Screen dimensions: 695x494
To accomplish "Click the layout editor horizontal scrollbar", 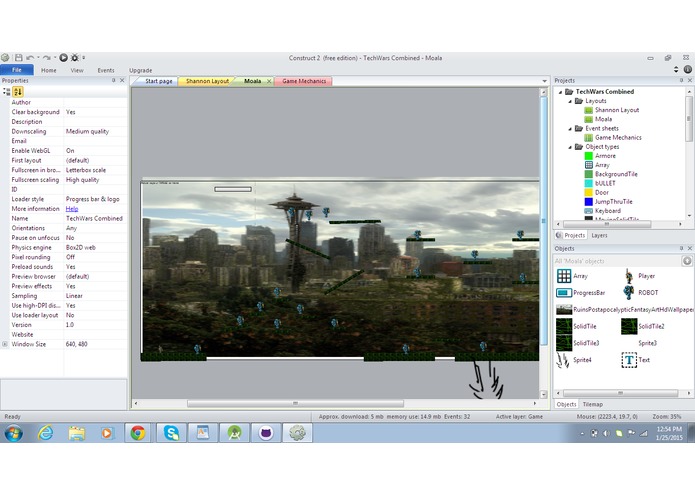I will tap(295, 404).
